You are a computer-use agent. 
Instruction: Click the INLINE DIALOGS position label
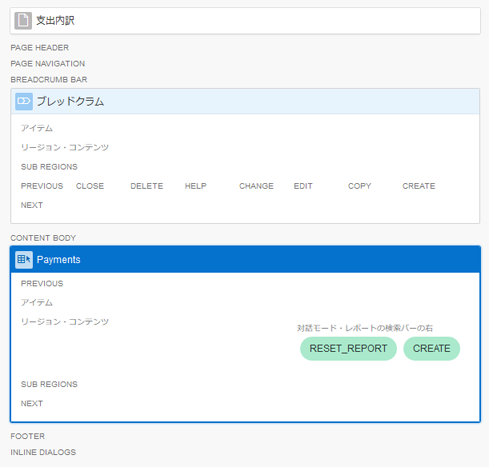43,452
